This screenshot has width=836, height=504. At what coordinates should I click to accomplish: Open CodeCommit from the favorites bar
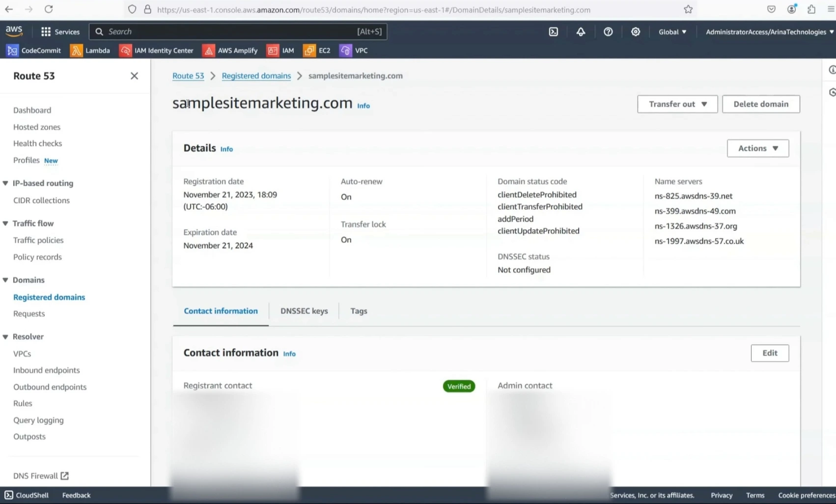[x=33, y=50]
